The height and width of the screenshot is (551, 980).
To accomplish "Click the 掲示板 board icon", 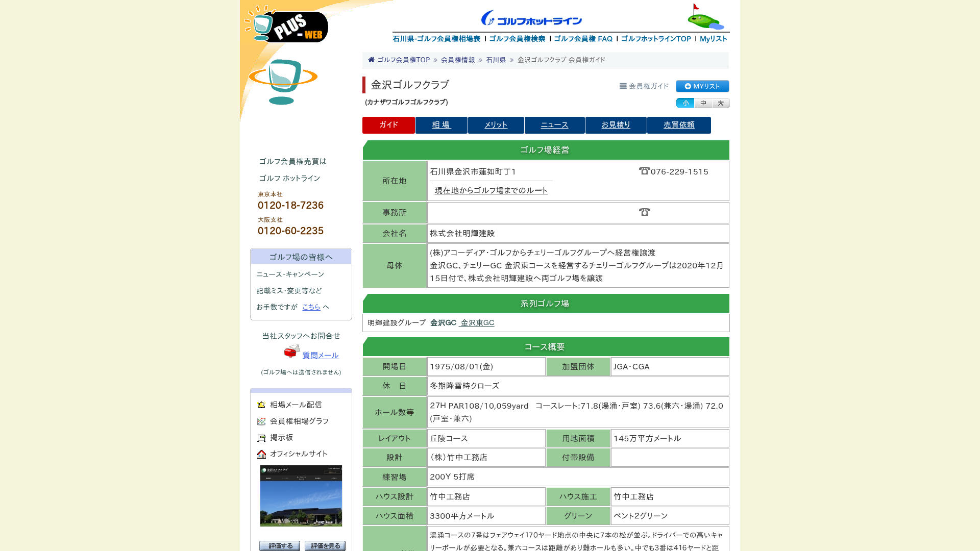I will pyautogui.click(x=261, y=438).
